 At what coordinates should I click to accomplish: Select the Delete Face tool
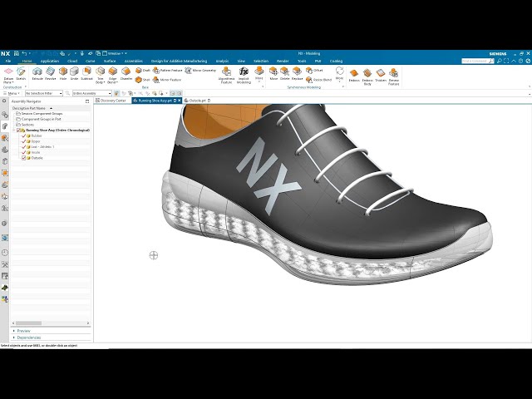tap(284, 74)
